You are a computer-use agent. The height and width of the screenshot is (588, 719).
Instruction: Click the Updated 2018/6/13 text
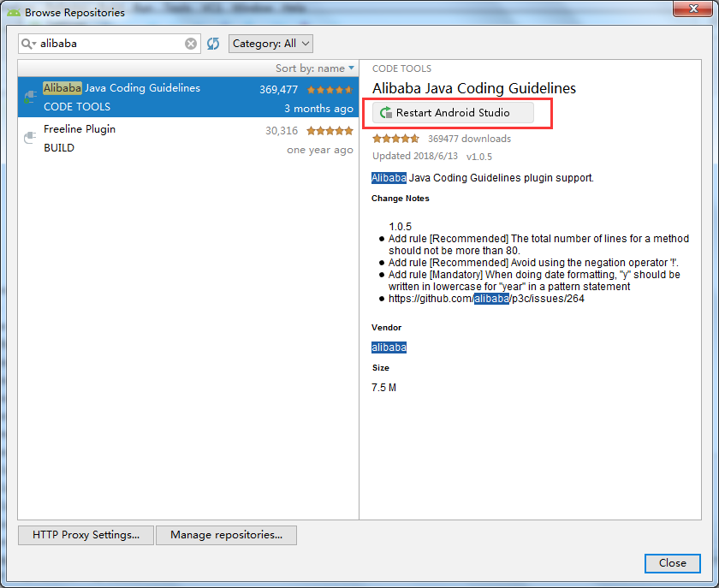415,156
